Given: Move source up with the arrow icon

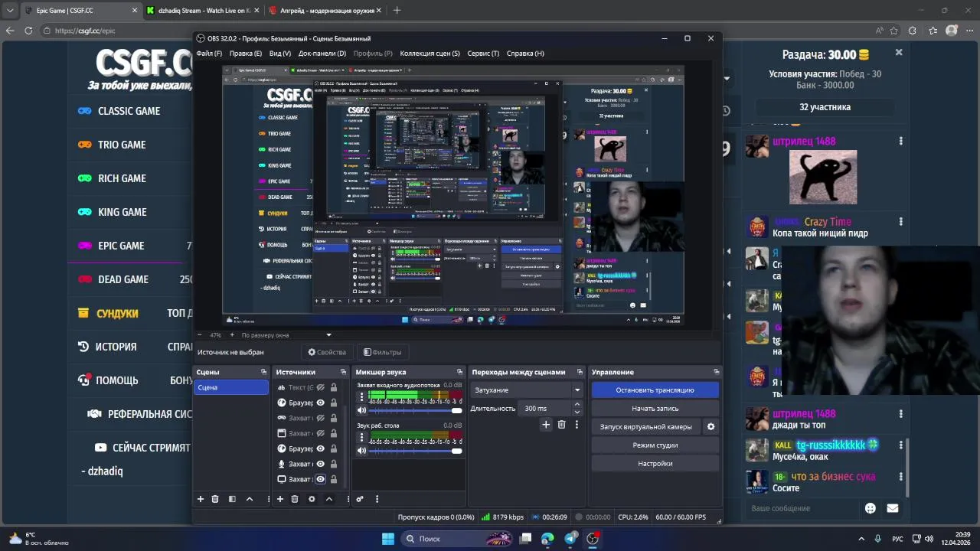Looking at the screenshot, I should pyautogui.click(x=329, y=499).
